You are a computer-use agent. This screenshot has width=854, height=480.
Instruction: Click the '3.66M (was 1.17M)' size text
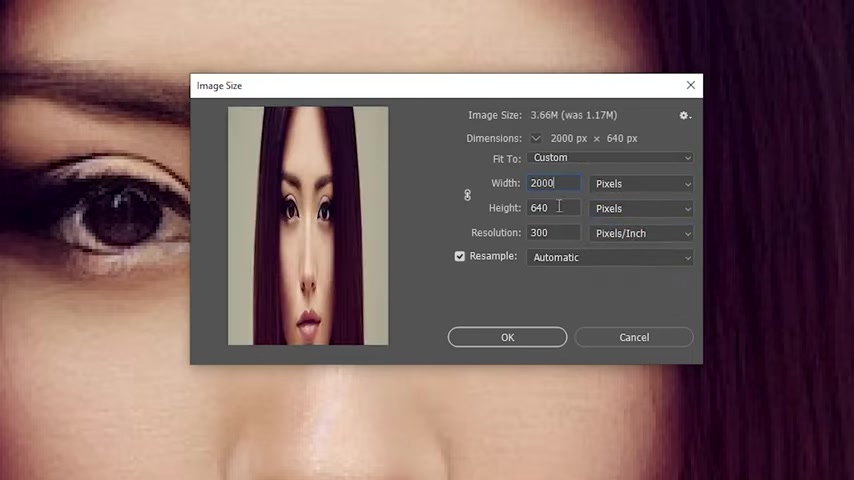(x=574, y=115)
